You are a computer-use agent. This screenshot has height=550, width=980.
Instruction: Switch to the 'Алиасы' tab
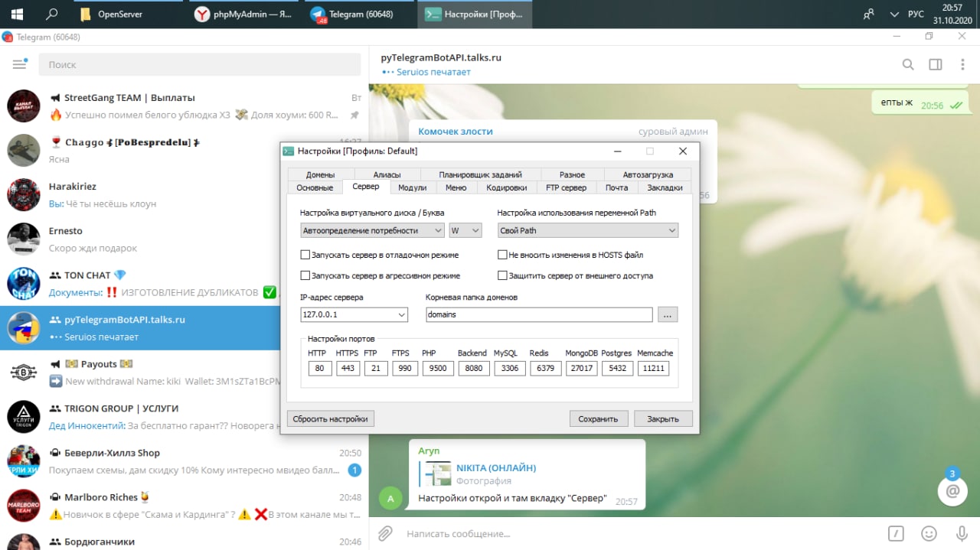(387, 174)
